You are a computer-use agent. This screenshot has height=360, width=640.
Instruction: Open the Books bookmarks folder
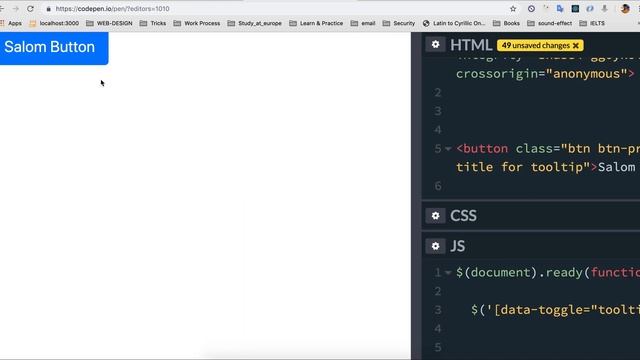(507, 23)
